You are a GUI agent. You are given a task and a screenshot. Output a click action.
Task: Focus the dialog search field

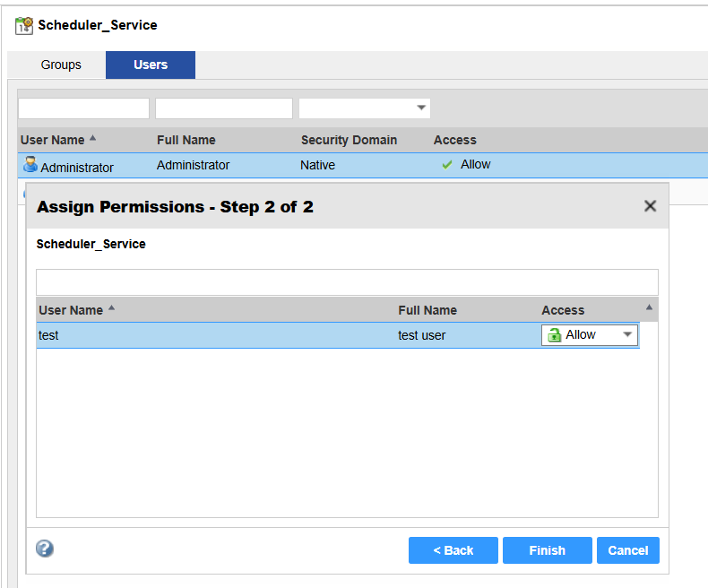347,282
